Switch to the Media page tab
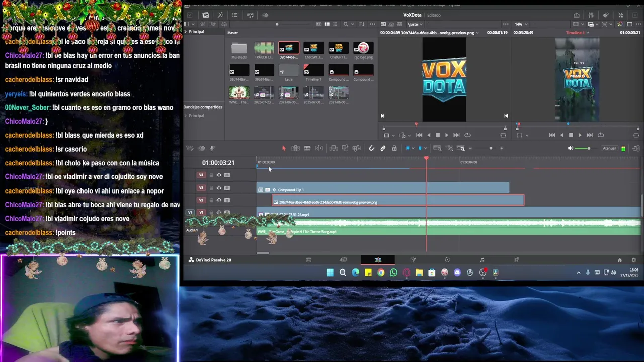The width and height of the screenshot is (644, 362). [308, 260]
